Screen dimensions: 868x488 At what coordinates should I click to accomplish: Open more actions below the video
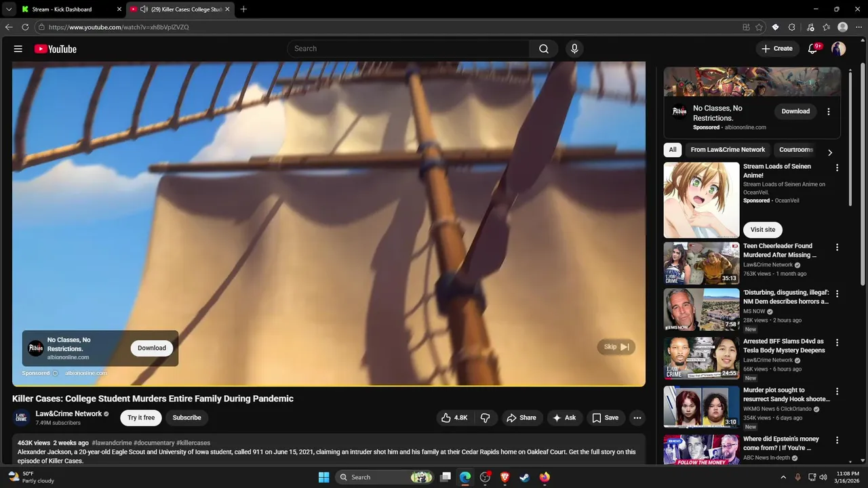637,418
